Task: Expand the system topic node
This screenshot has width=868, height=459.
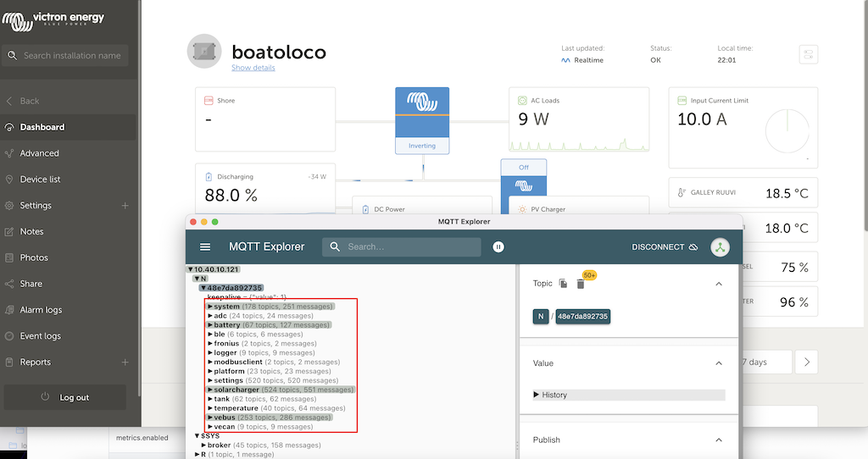Action: pyautogui.click(x=210, y=307)
